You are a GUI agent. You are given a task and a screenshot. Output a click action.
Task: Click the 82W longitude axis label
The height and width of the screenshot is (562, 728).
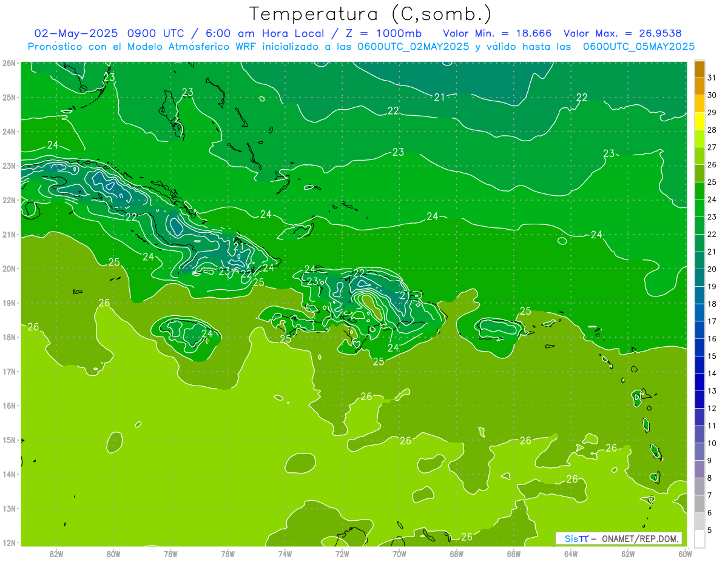pos(56,554)
